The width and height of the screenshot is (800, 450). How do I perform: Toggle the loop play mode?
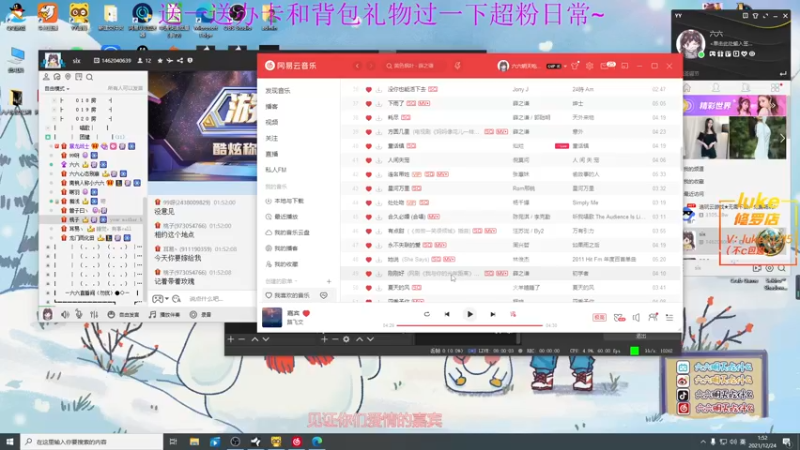(x=427, y=314)
